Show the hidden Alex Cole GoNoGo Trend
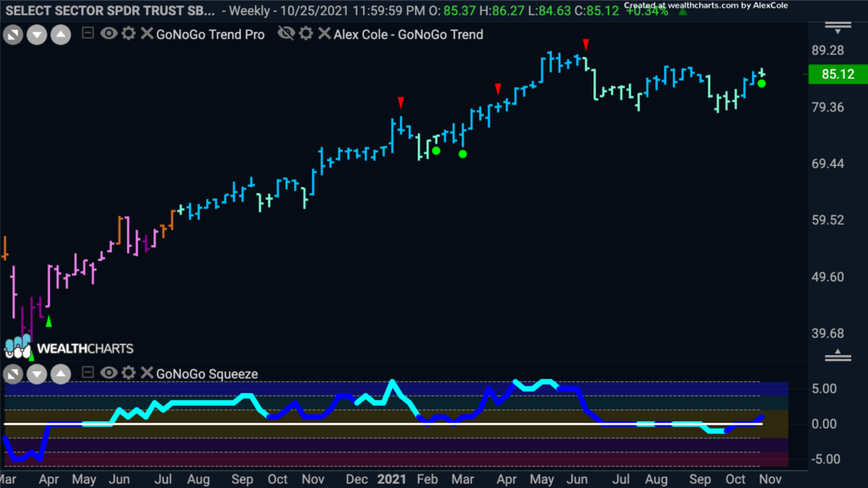Screen dimensions: 868x488 click(287, 34)
